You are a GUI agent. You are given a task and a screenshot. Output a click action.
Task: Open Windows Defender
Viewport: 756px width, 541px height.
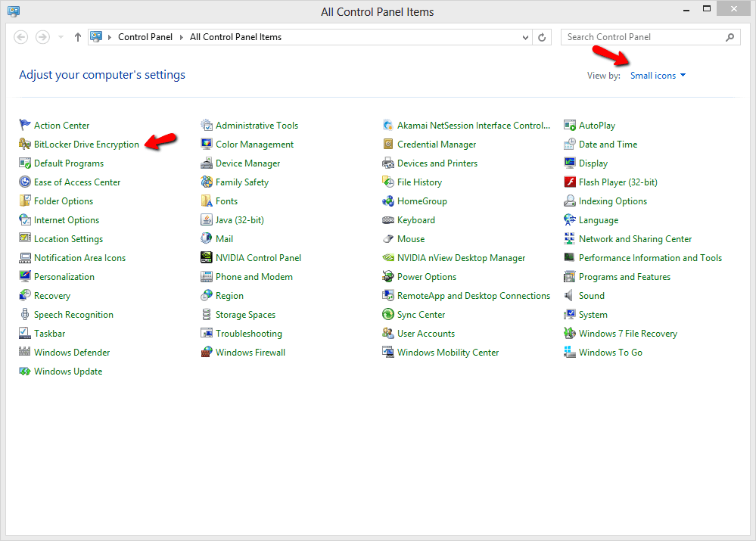[x=71, y=352]
